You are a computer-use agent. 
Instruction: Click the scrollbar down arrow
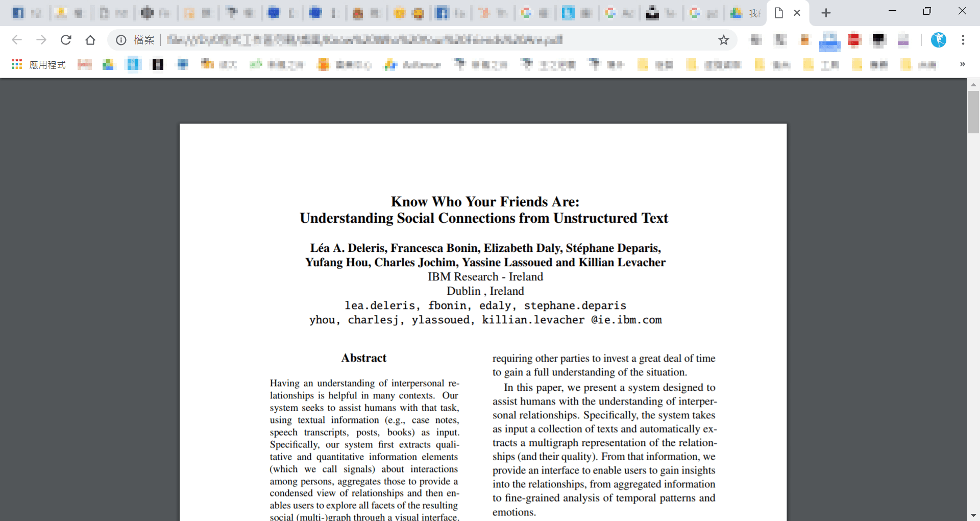tap(973, 515)
